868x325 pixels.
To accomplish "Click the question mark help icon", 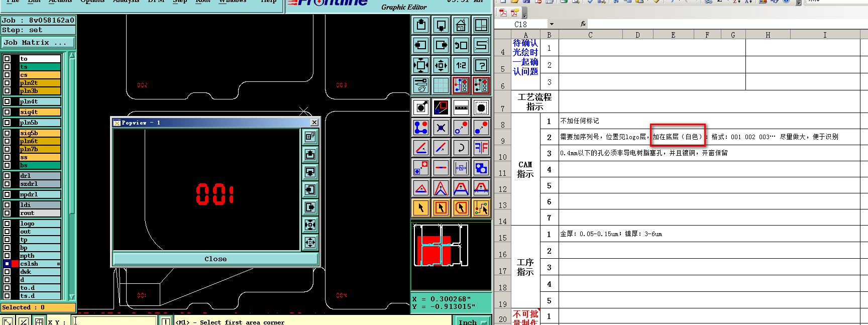I will coord(481,65).
